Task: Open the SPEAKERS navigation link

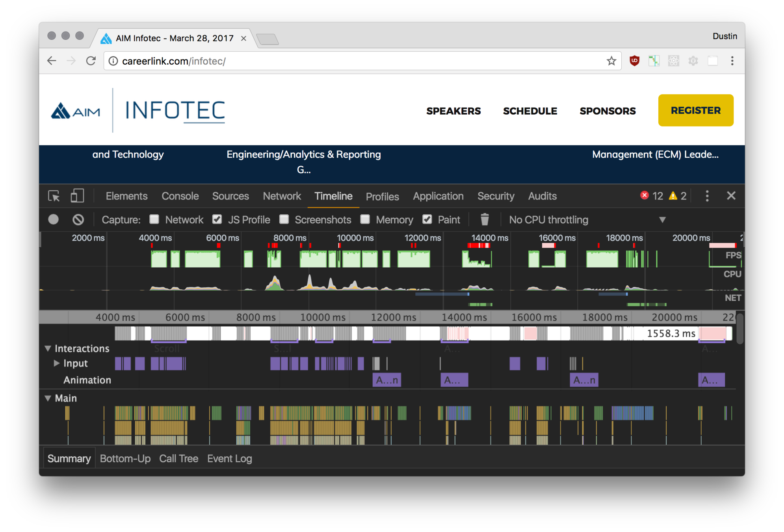Action: 453,111
